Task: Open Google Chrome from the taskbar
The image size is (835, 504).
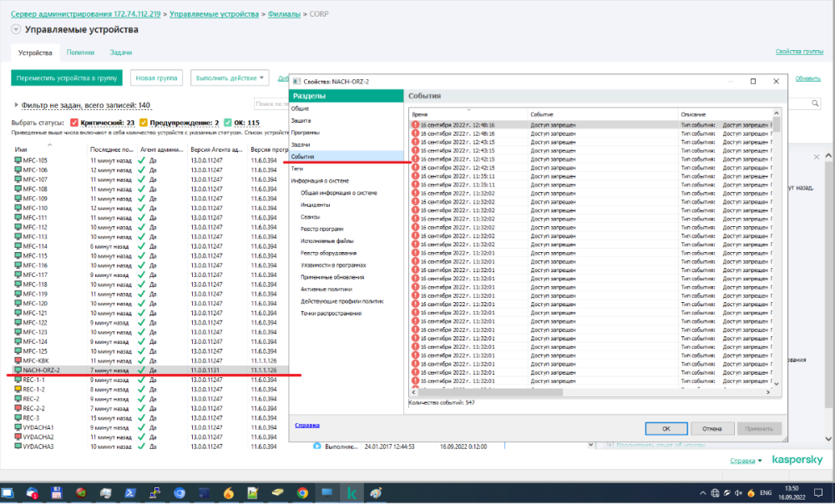Action: 301,492
